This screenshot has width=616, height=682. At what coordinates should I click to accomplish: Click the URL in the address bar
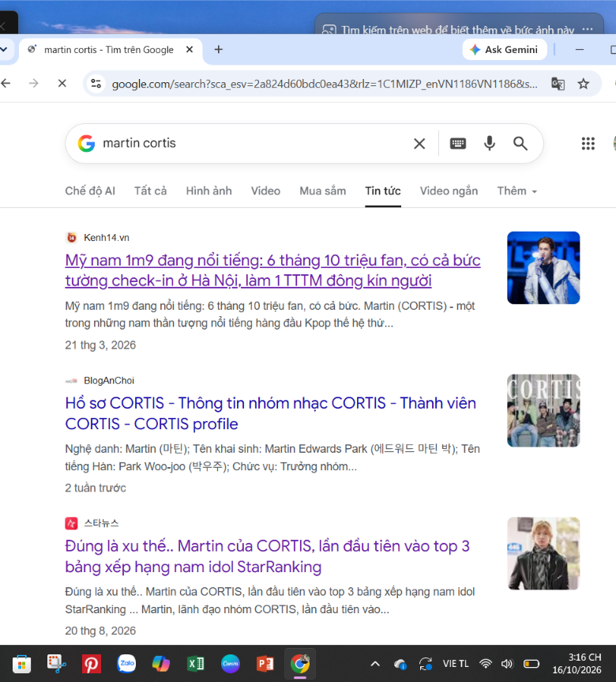[x=325, y=84]
